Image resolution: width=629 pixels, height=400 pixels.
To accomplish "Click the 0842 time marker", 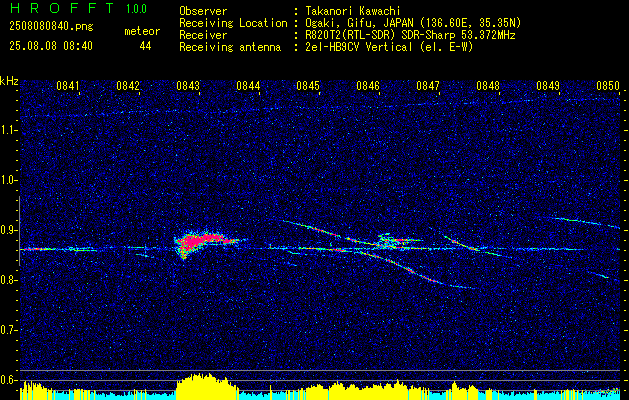I will [x=128, y=85].
